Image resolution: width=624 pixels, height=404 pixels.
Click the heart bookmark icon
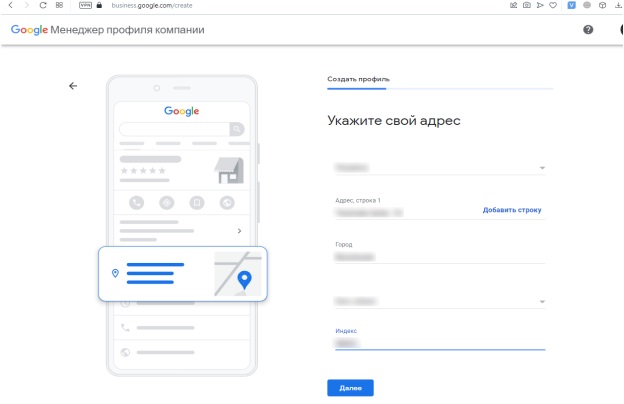[x=553, y=5]
